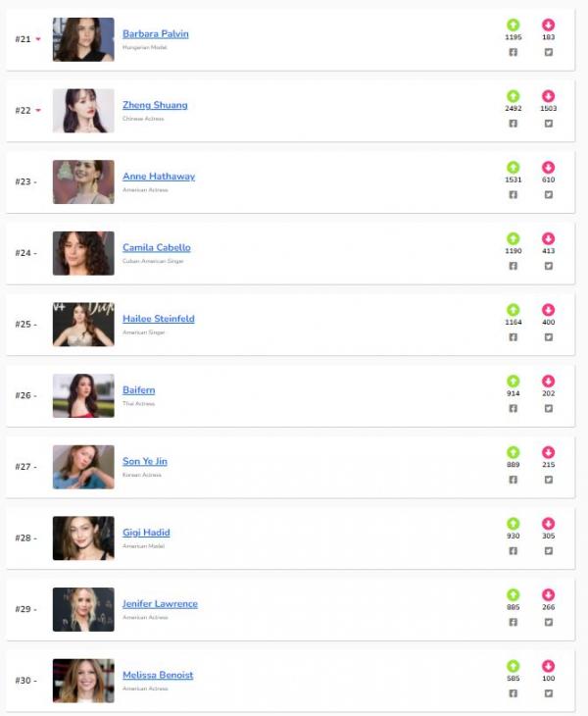Tweet the Gigi Hadid entry
Image resolution: width=588 pixels, height=716 pixels.
548,551
